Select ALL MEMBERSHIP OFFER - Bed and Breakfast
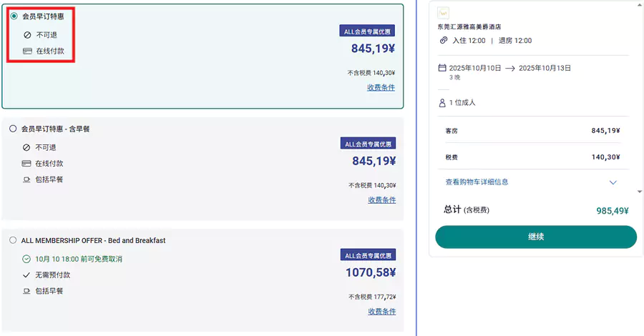 [13, 241]
